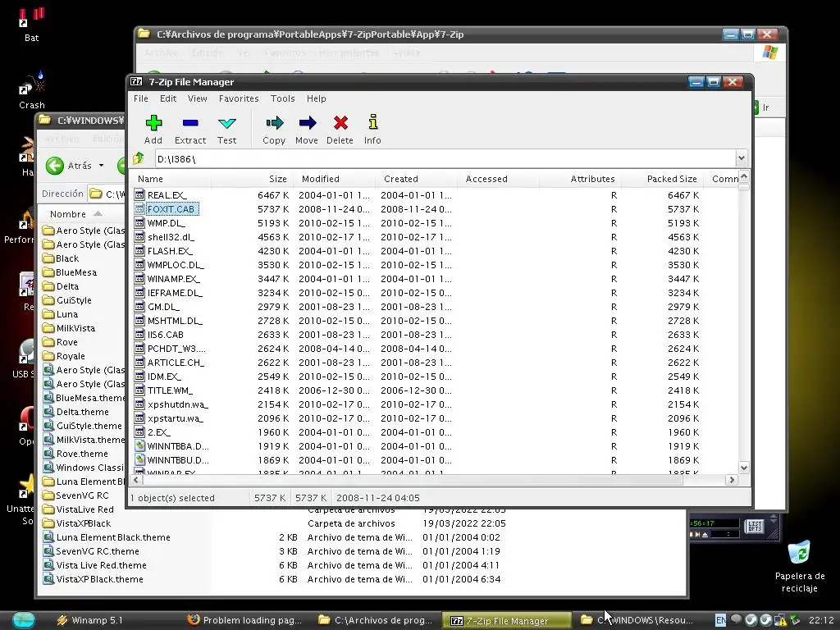Open the View menu
The image size is (840, 630).
coord(197,98)
